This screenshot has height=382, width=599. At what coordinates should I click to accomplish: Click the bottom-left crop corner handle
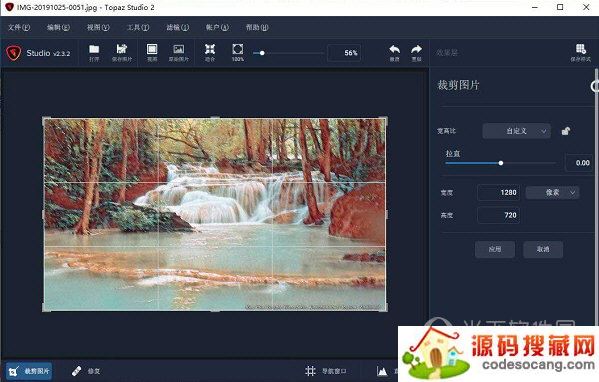point(45,308)
